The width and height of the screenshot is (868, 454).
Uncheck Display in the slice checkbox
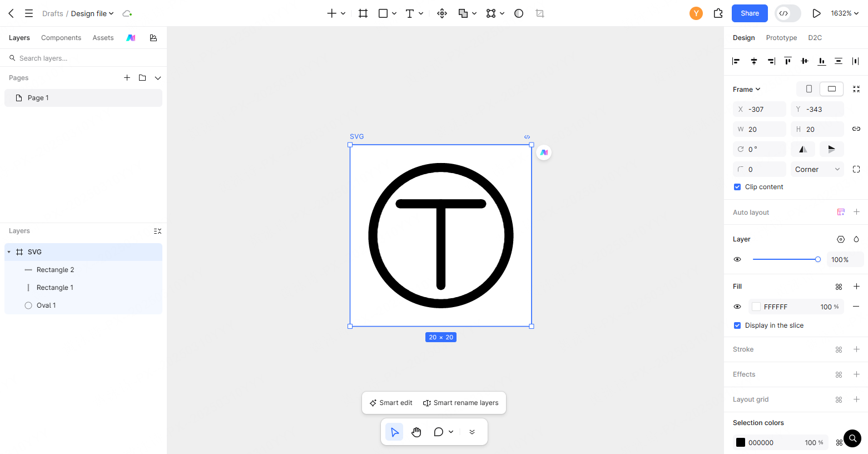[737, 325]
